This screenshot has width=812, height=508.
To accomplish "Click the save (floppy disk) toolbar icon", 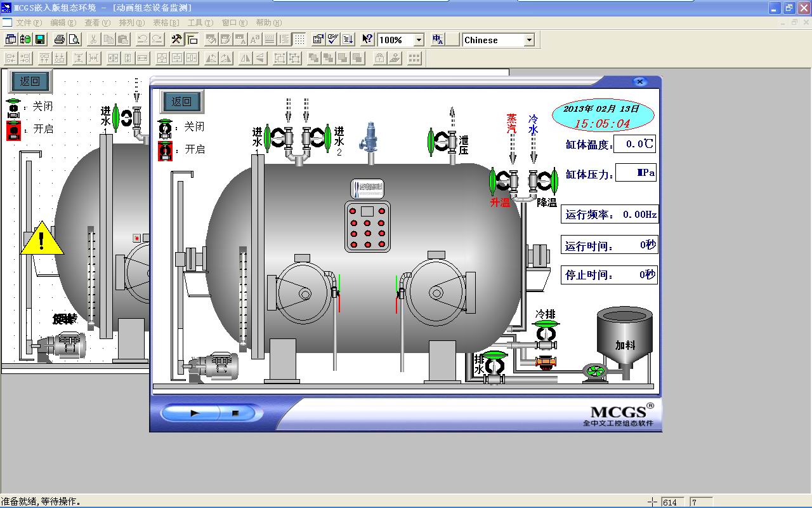I will 40,39.
